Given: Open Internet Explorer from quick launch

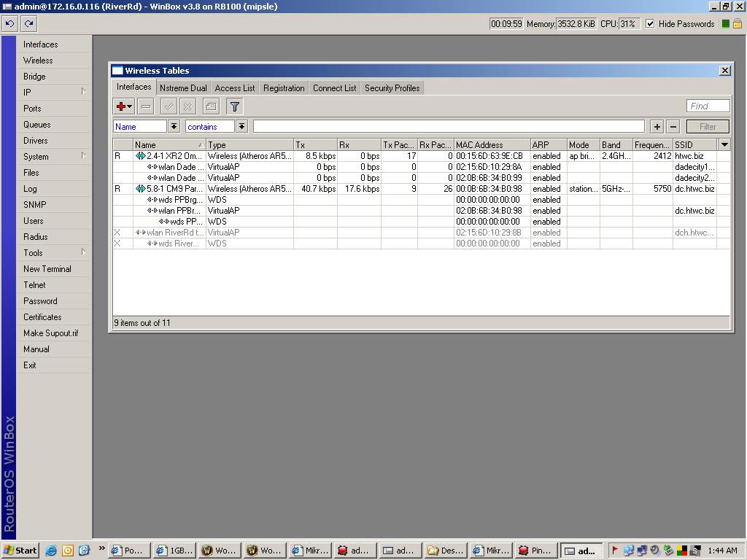Looking at the screenshot, I should (51, 551).
